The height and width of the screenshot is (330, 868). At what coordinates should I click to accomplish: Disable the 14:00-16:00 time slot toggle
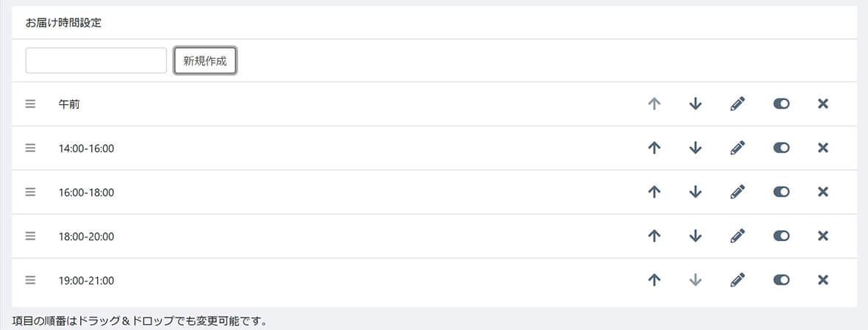781,148
